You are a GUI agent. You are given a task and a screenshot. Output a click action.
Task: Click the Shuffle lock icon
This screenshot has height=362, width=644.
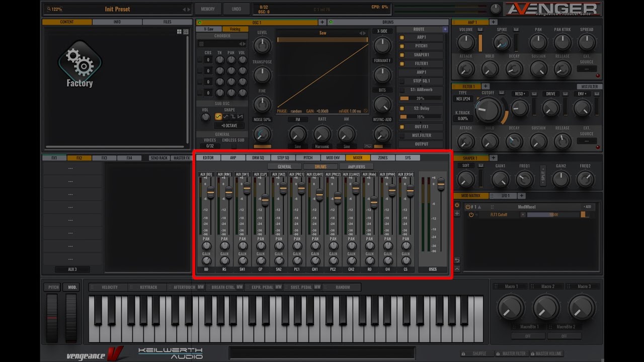click(x=463, y=353)
